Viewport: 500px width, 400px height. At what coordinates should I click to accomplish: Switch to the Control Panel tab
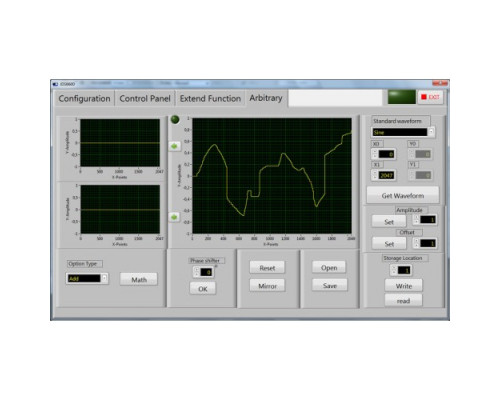[x=145, y=99]
